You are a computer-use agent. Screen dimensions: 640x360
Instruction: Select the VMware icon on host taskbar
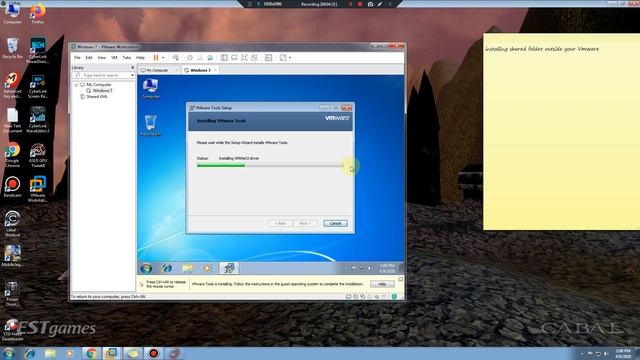pyautogui.click(x=112, y=353)
